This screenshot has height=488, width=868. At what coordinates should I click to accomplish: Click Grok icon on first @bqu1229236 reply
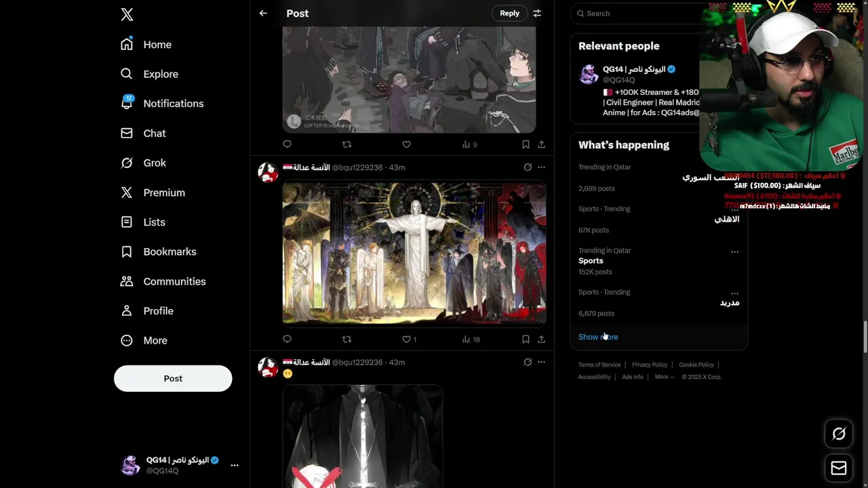528,167
